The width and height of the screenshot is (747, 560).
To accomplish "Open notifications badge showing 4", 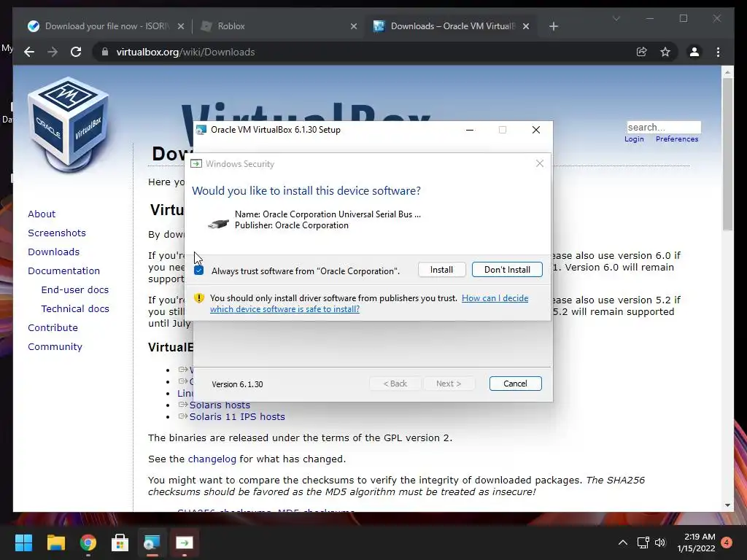I will [727, 542].
